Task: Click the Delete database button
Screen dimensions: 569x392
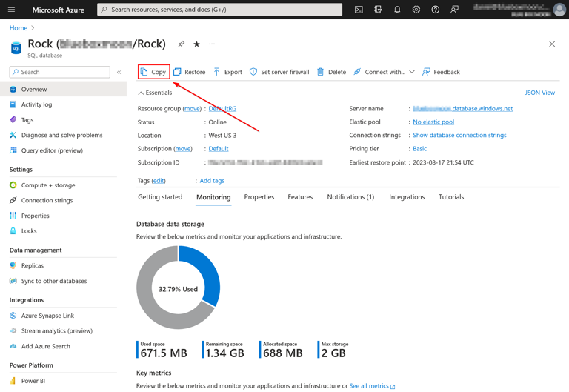Action: pos(331,72)
